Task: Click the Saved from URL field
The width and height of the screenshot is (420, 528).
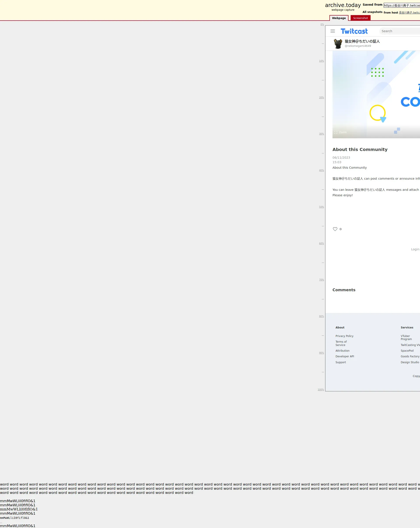Action: pos(402,5)
